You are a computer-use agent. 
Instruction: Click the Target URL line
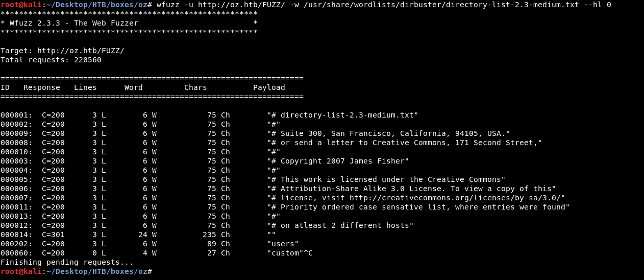(x=62, y=51)
